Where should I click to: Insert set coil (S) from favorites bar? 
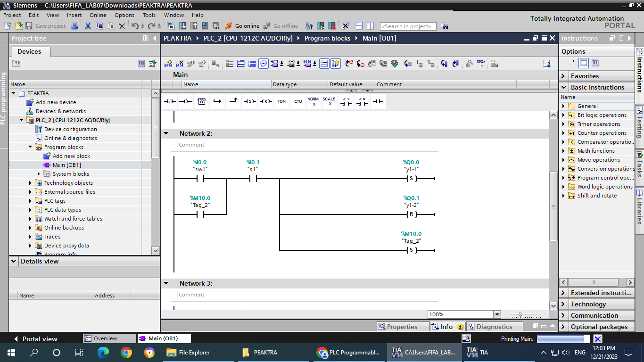(249, 101)
